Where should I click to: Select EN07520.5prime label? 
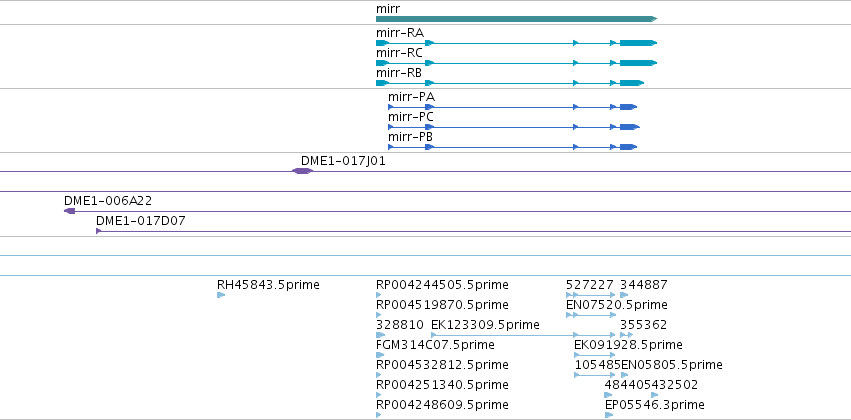click(x=617, y=305)
